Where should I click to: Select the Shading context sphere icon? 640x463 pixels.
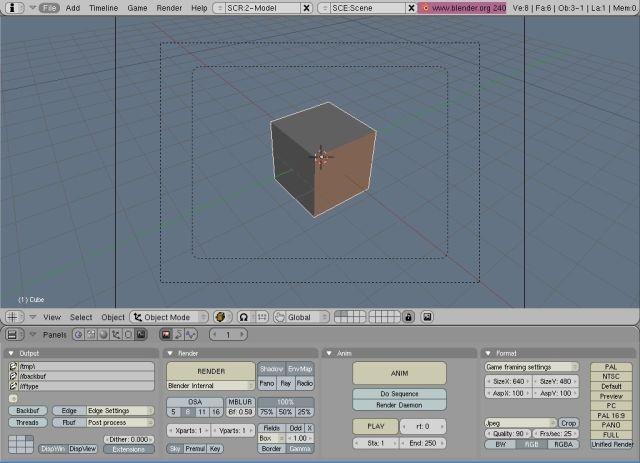[104, 335]
